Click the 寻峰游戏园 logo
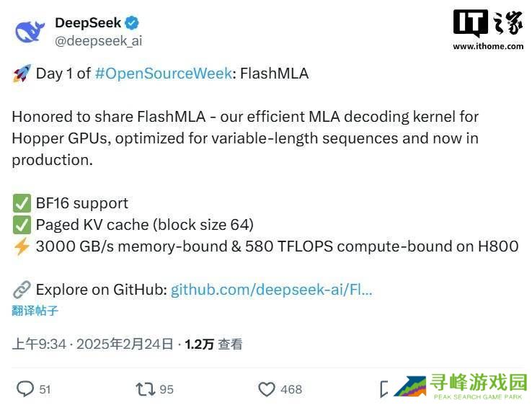532x405 pixels. click(461, 387)
